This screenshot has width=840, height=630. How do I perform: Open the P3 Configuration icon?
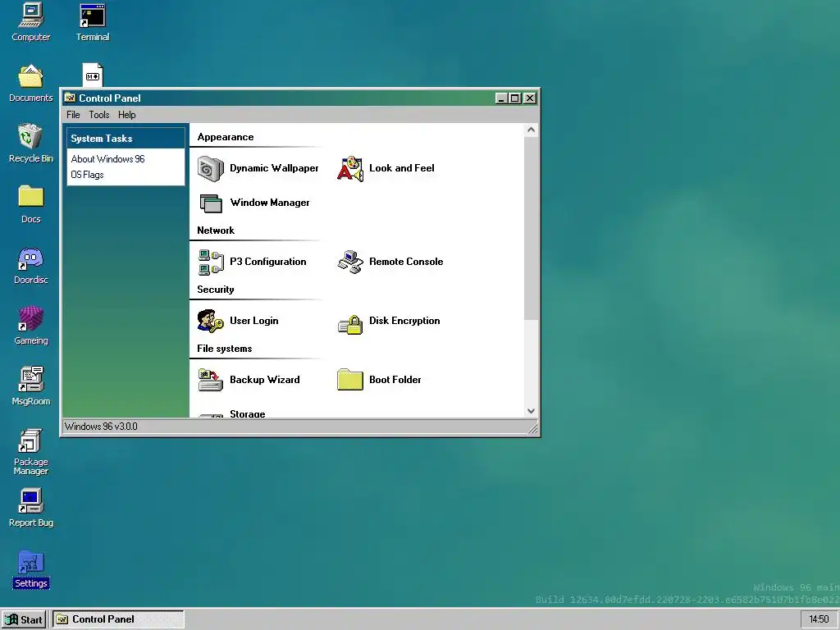tap(211, 262)
